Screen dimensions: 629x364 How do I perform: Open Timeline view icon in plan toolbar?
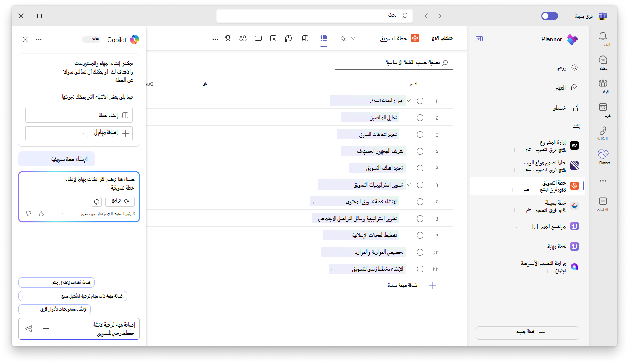click(258, 38)
